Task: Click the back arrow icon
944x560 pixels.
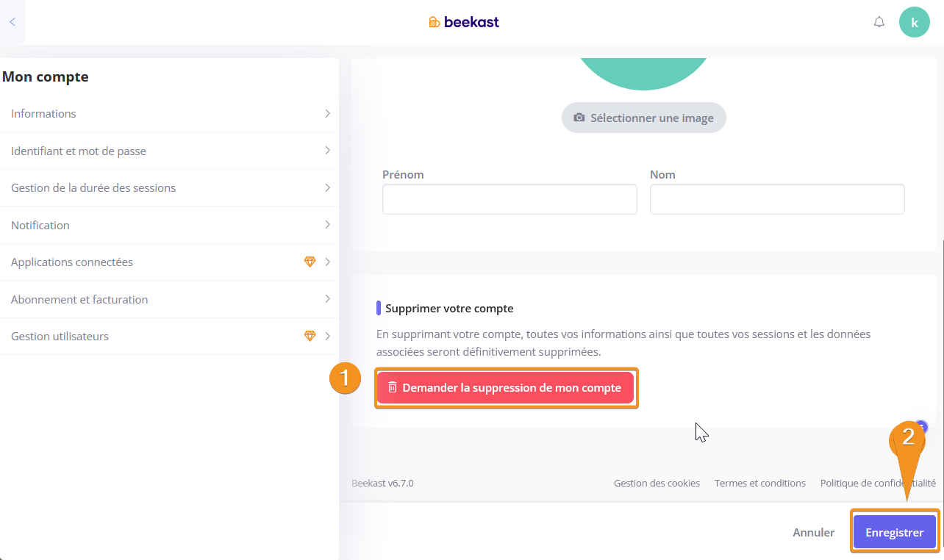Action: click(12, 22)
